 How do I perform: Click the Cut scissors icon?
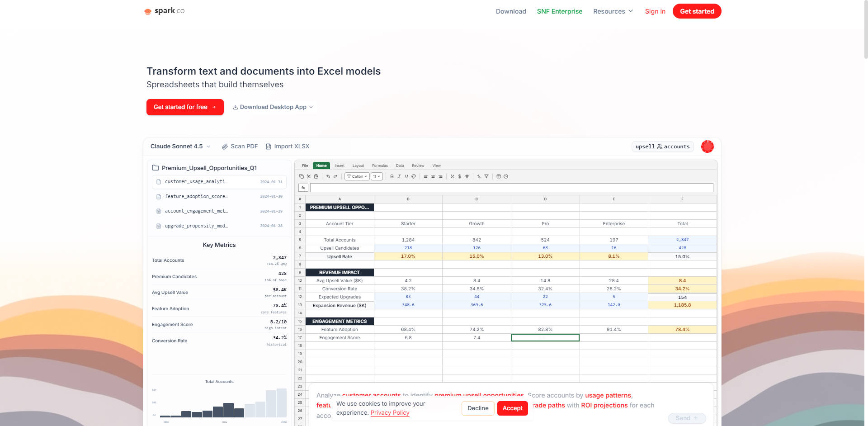pyautogui.click(x=309, y=176)
